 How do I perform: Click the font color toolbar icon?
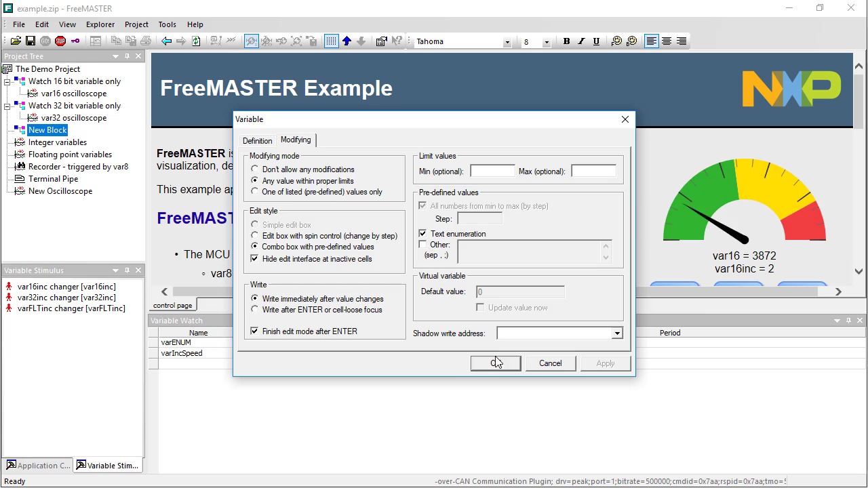point(616,41)
